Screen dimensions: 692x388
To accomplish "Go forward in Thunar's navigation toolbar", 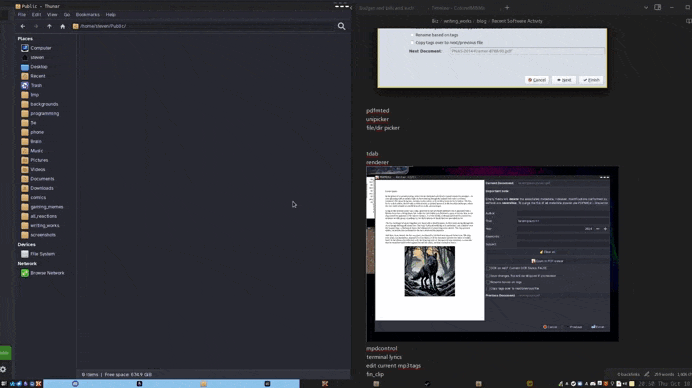I will [x=36, y=26].
